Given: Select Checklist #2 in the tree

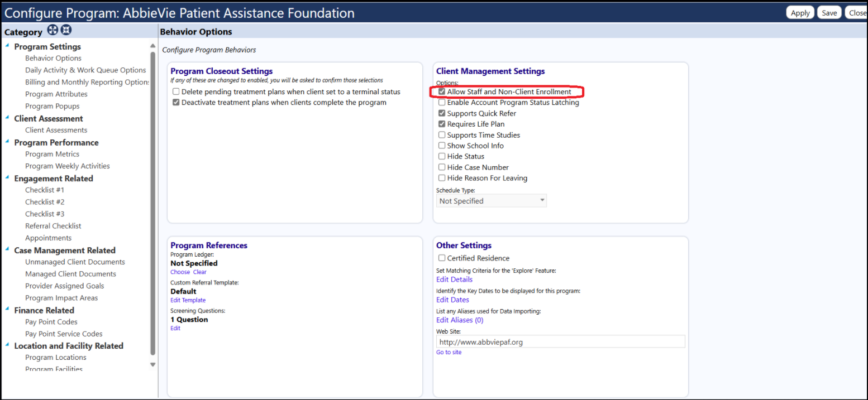Looking at the screenshot, I should [x=45, y=202].
